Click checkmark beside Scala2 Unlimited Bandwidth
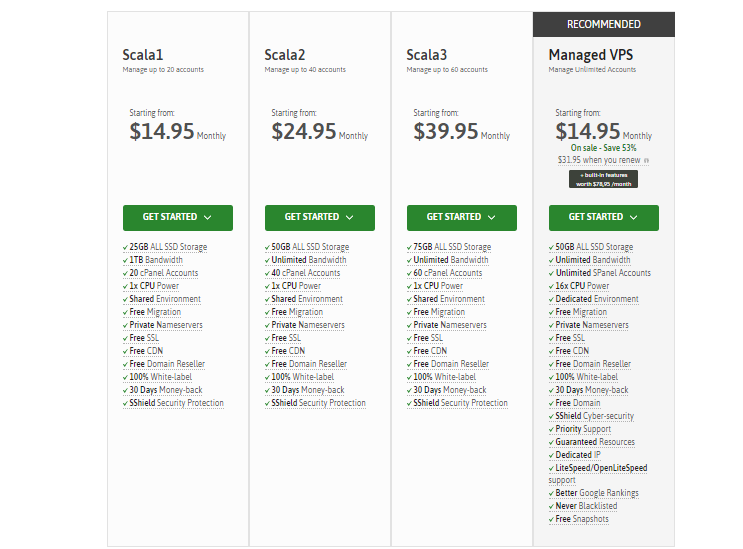The height and width of the screenshot is (549, 743). [267, 260]
